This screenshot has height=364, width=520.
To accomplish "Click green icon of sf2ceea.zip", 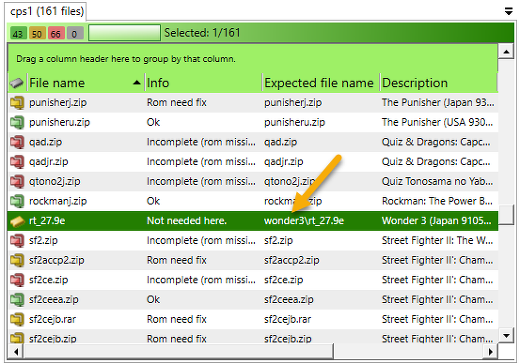I will pos(17,299).
